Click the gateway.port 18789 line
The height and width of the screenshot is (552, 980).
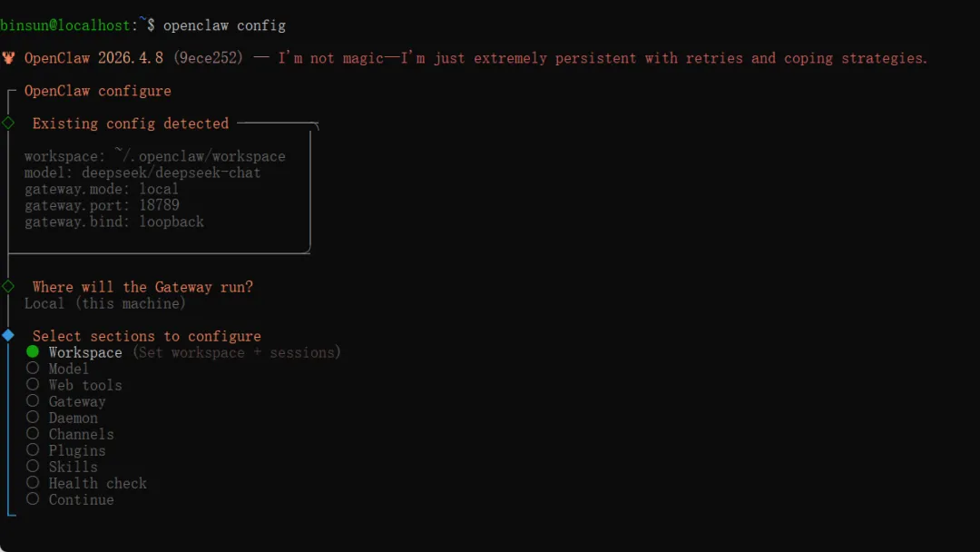tap(102, 205)
